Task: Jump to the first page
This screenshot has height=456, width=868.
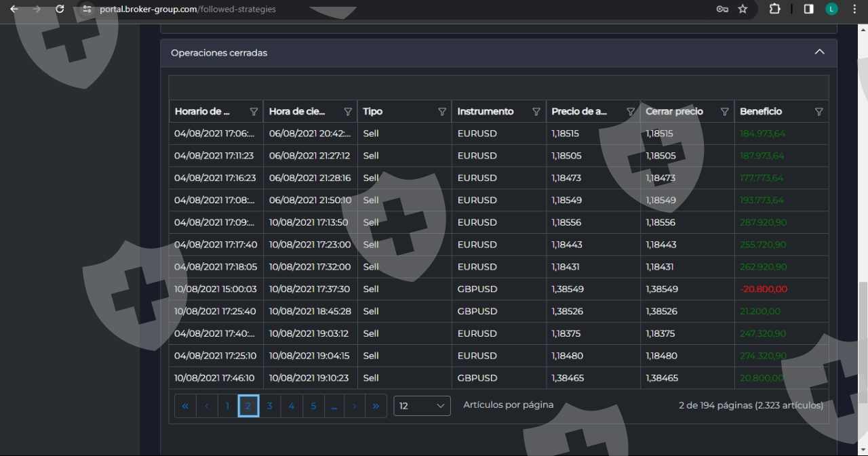Action: pos(184,406)
